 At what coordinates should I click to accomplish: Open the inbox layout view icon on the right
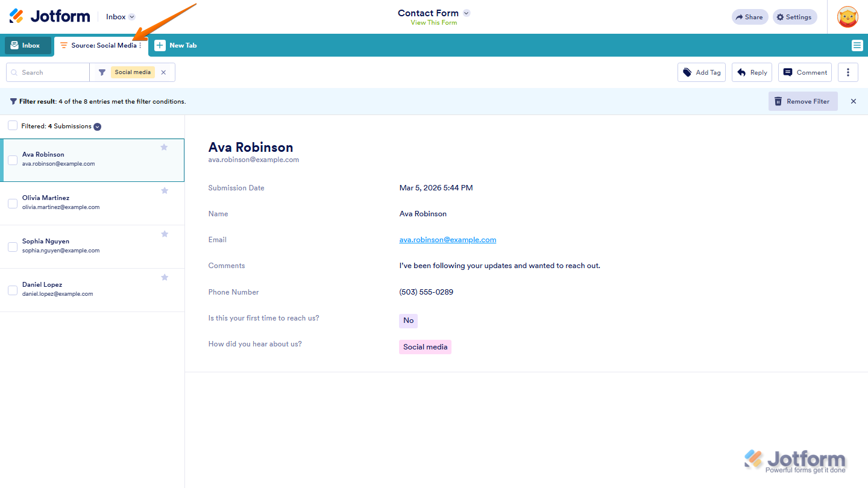[857, 45]
